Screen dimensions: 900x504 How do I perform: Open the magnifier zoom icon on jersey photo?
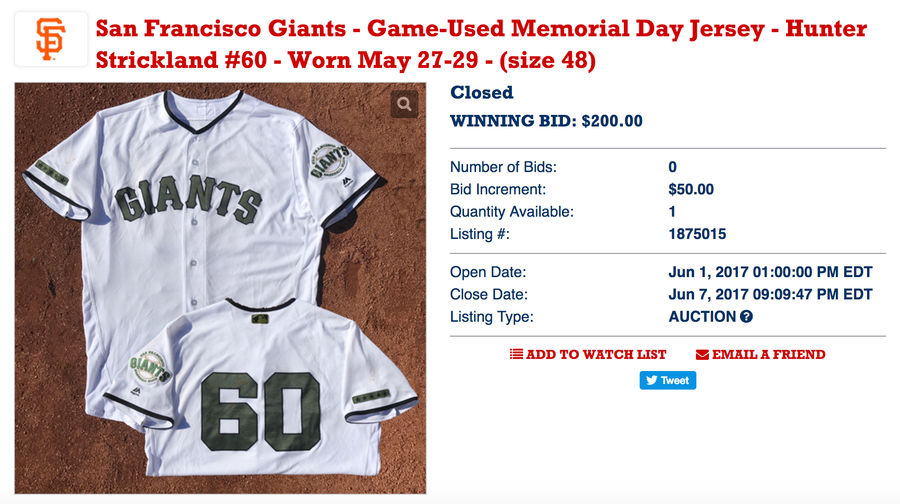coord(405,104)
